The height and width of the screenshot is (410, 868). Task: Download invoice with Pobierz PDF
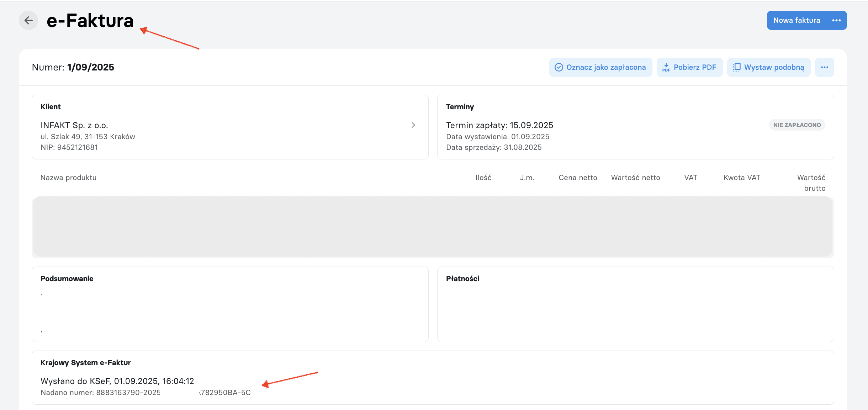pyautogui.click(x=689, y=67)
